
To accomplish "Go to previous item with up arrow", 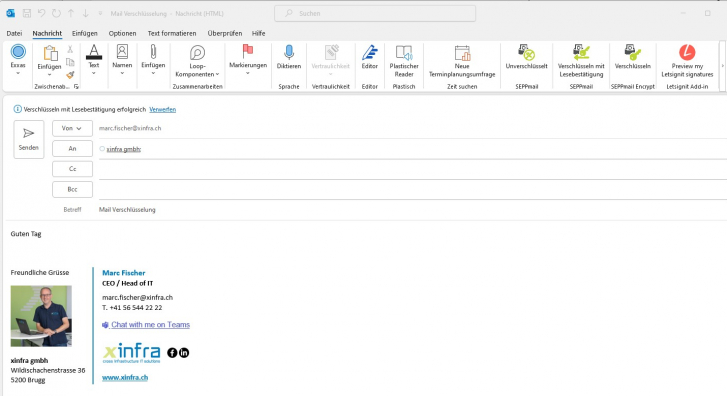I will (x=71, y=13).
